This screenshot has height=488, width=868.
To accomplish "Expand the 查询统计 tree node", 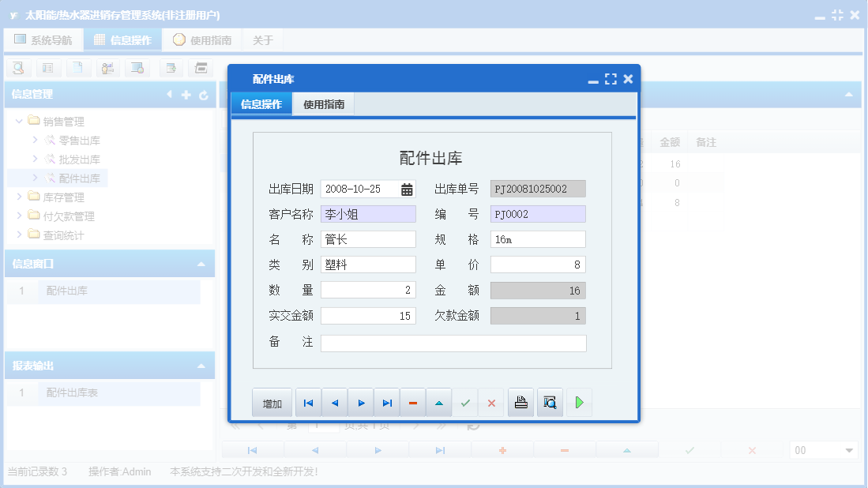I will 20,235.
